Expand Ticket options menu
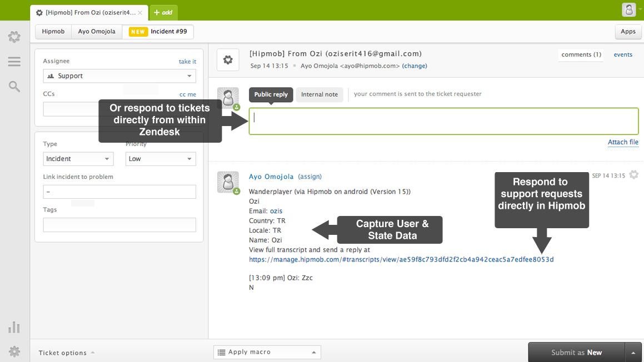This screenshot has width=644, height=362. [67, 353]
